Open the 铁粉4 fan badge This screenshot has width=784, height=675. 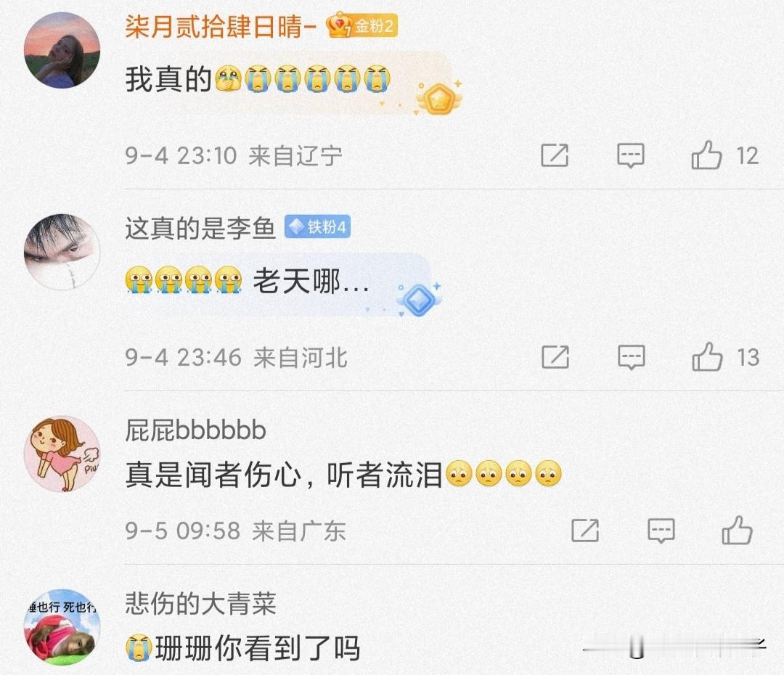point(317,227)
